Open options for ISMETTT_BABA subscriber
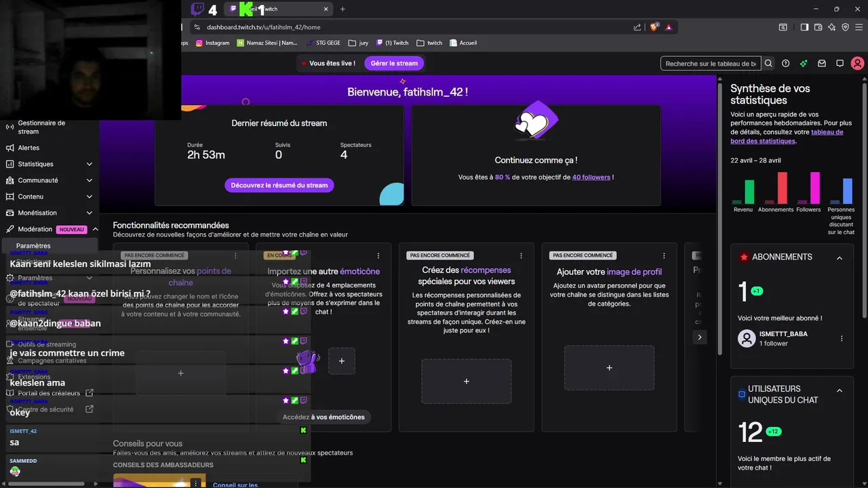 842,338
